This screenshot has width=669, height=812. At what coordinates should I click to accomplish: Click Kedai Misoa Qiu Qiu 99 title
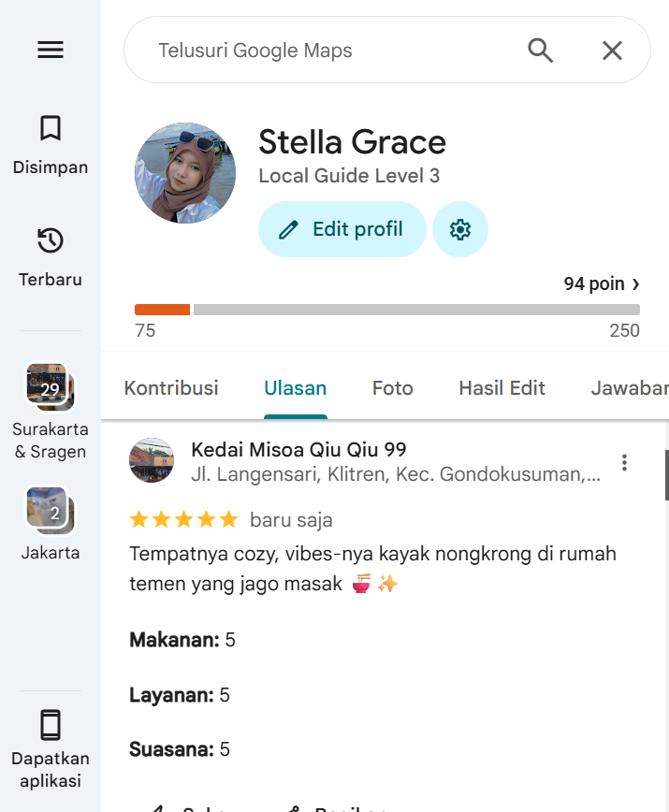tap(298, 449)
